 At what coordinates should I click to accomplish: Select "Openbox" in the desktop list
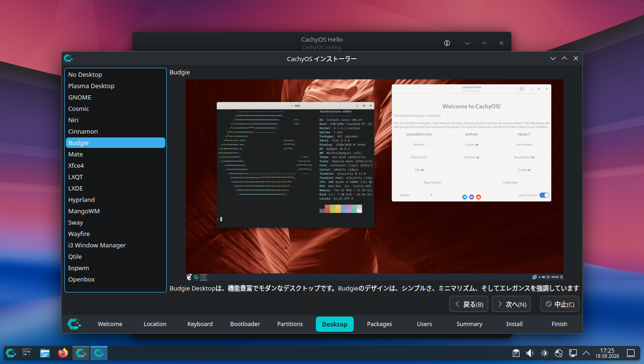pyautogui.click(x=116, y=279)
